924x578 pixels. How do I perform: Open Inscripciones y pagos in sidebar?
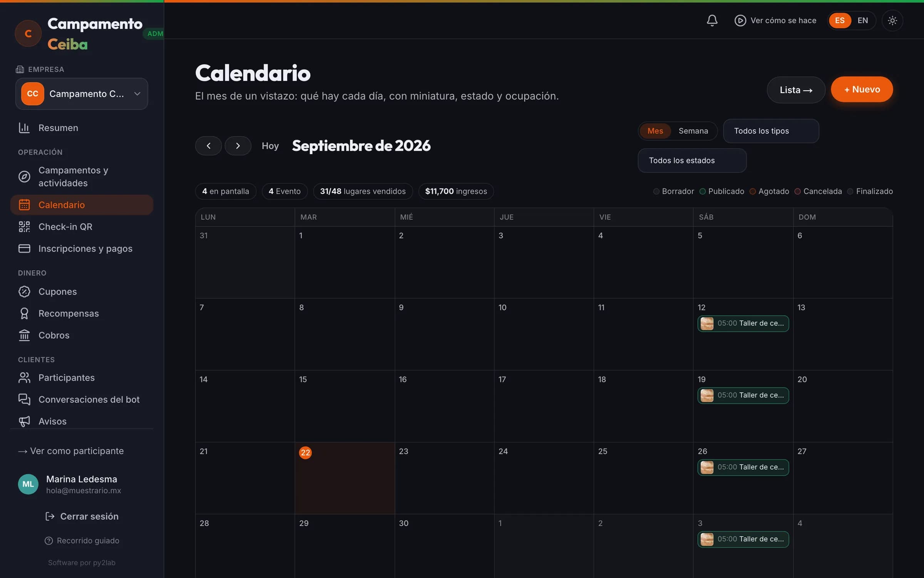point(82,249)
